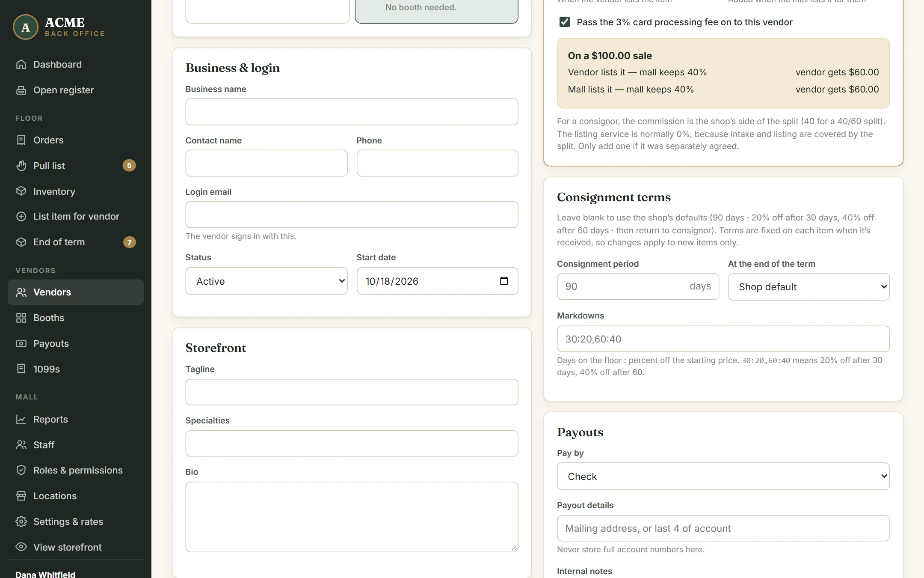Click inside the Bio text area
This screenshot has width=924, height=578.
pos(352,517)
